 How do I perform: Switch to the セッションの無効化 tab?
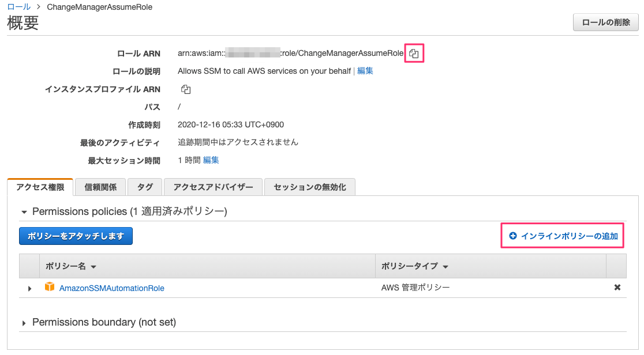(x=309, y=187)
